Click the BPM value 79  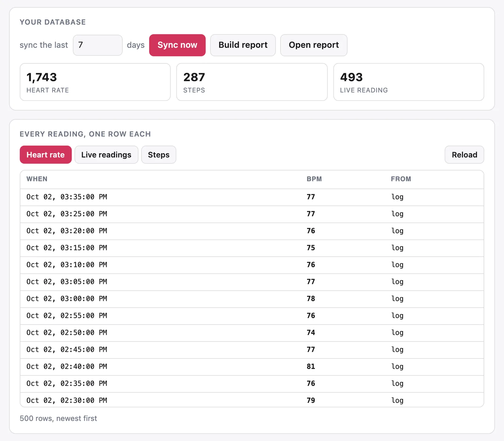tap(311, 400)
